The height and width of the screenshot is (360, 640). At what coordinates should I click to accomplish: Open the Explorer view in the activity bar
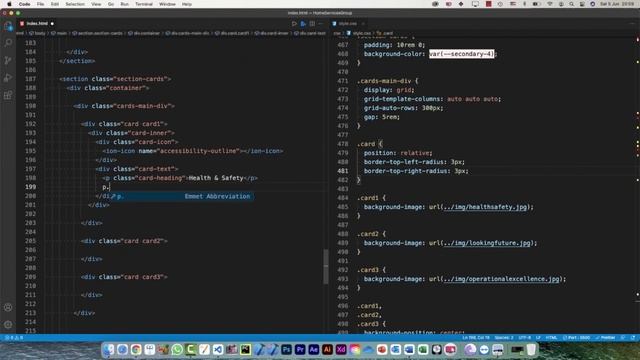tap(8, 26)
